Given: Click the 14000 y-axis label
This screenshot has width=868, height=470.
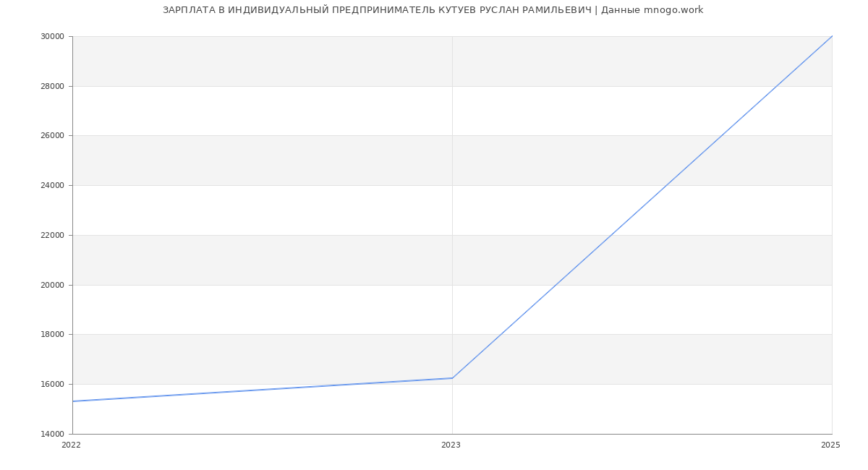Looking at the screenshot, I should [54, 434].
